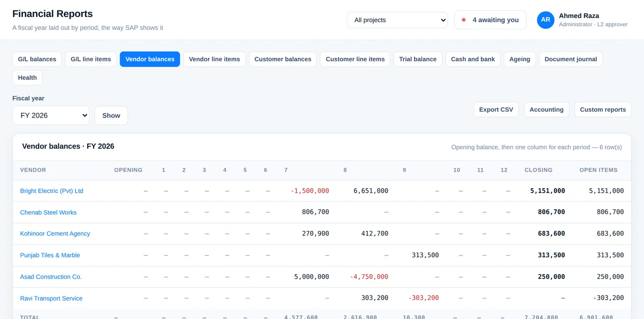This screenshot has width=644, height=319.
Task: Click the Financial Reports page title
Action: [53, 14]
